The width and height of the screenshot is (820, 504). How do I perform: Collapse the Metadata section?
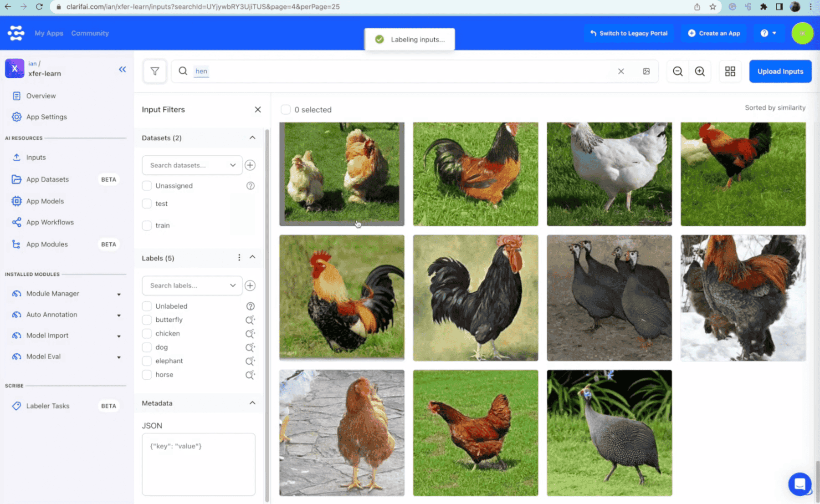pos(252,403)
